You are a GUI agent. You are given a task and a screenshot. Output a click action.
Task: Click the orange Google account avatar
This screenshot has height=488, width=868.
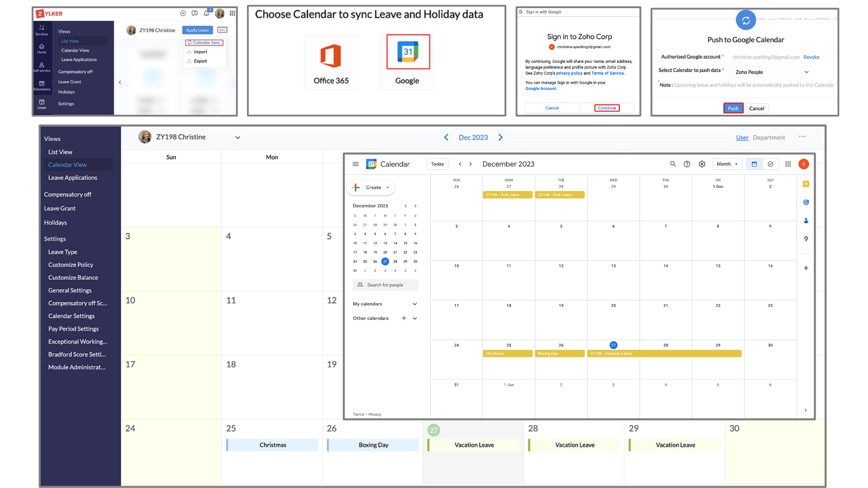click(x=803, y=164)
